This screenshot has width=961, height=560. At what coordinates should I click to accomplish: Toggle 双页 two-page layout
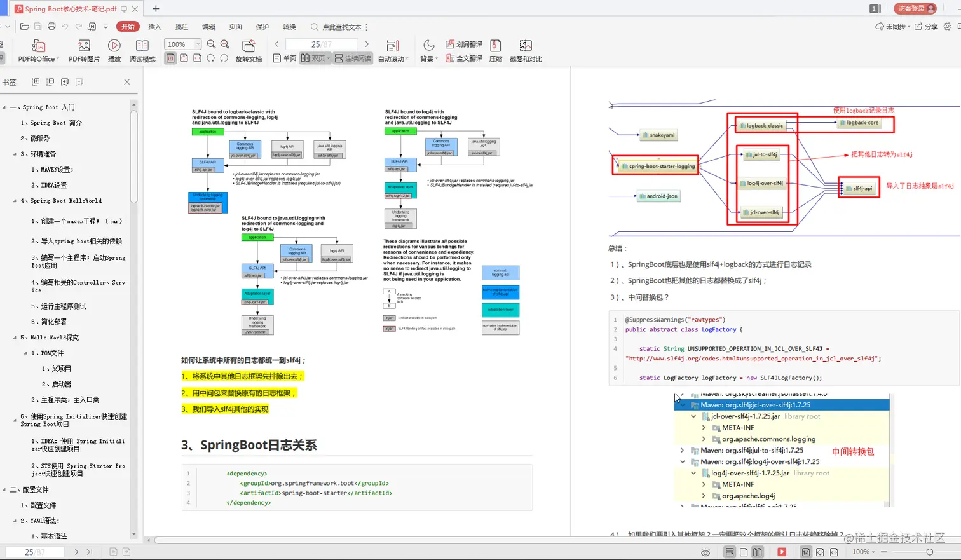point(315,58)
